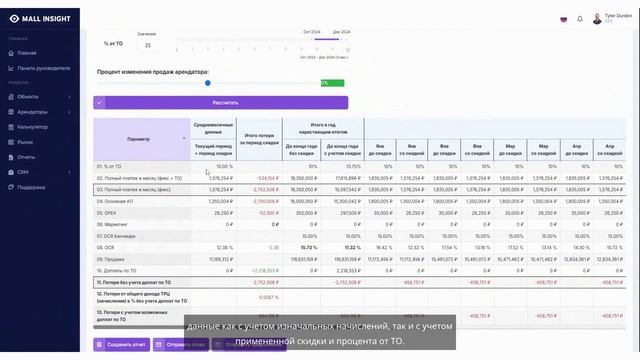
Task: Select row '01. % от ТО'
Action: 360,167
